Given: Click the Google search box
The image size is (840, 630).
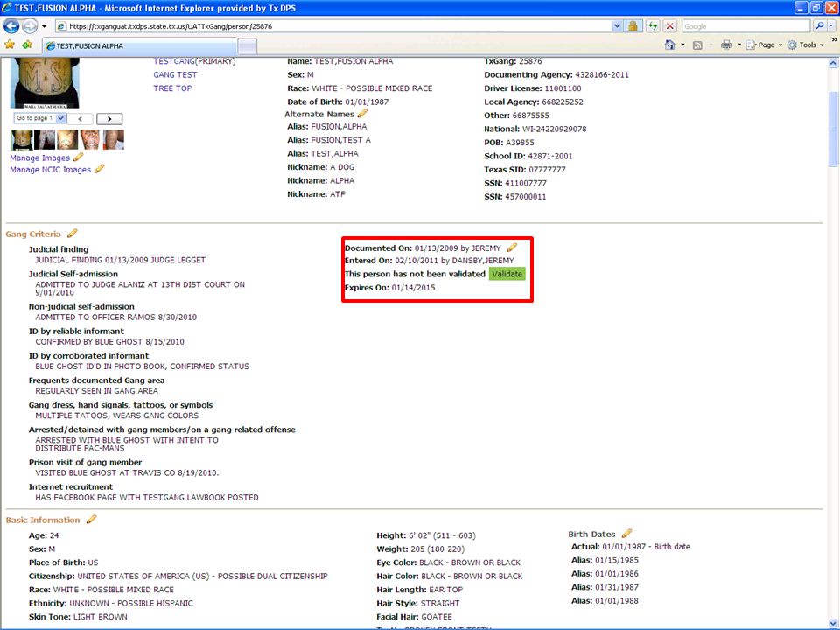Looking at the screenshot, I should (x=745, y=26).
